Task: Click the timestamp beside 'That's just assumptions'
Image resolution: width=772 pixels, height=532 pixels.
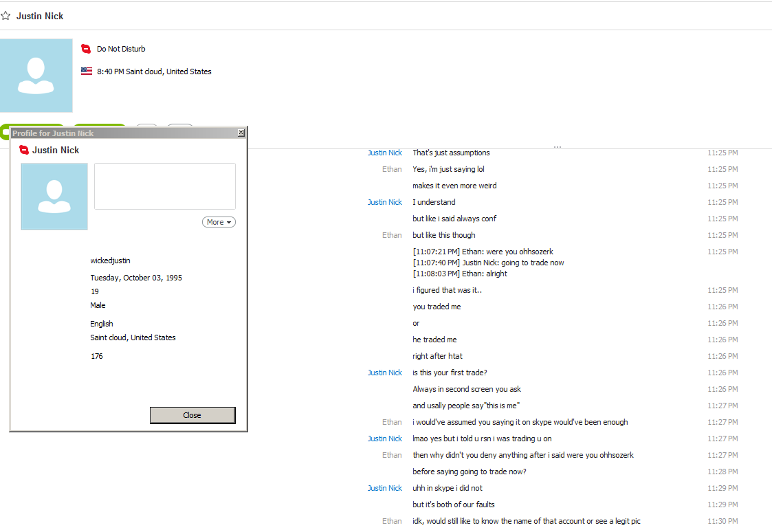Action: [723, 153]
